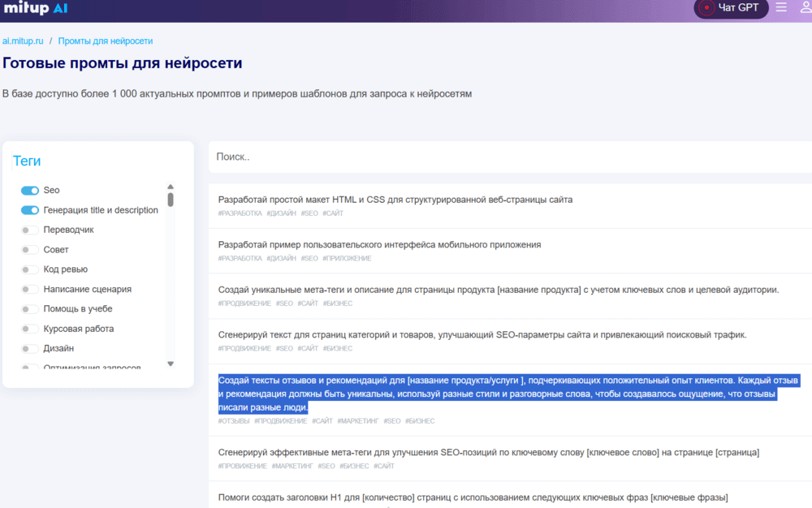Click the mitup AI logo
This screenshot has height=508, width=812.
tap(36, 8)
